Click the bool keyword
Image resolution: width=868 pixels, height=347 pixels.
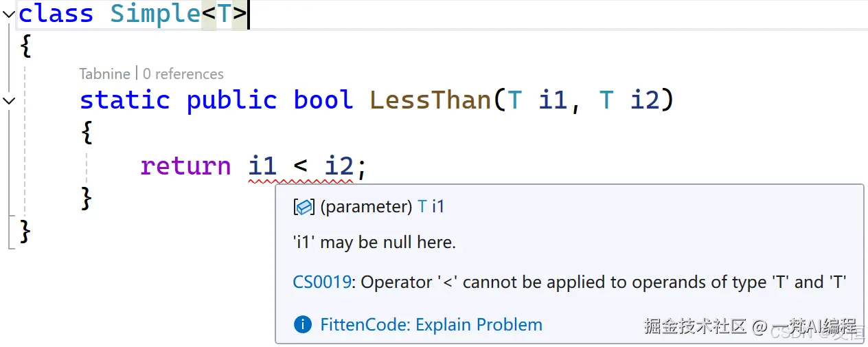point(323,100)
